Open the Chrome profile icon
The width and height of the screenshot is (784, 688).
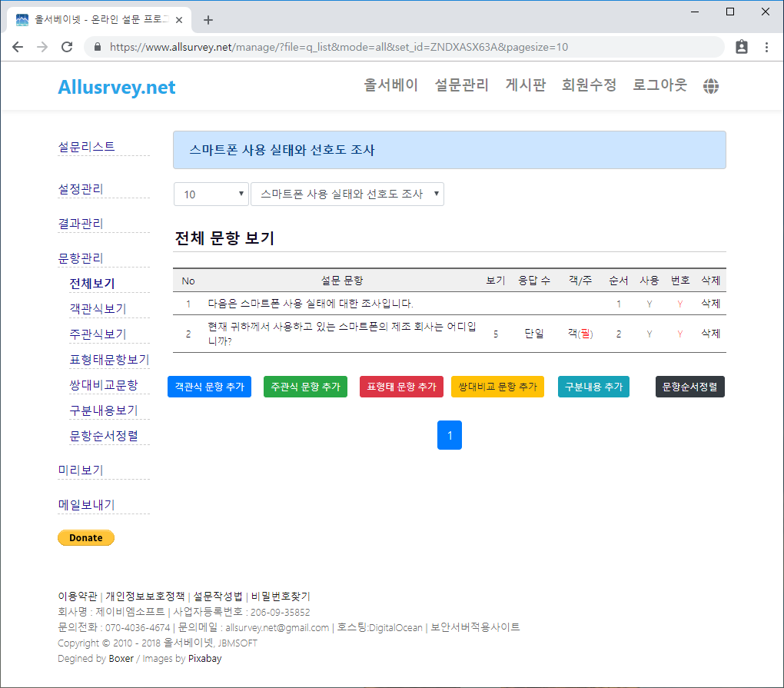pos(741,47)
